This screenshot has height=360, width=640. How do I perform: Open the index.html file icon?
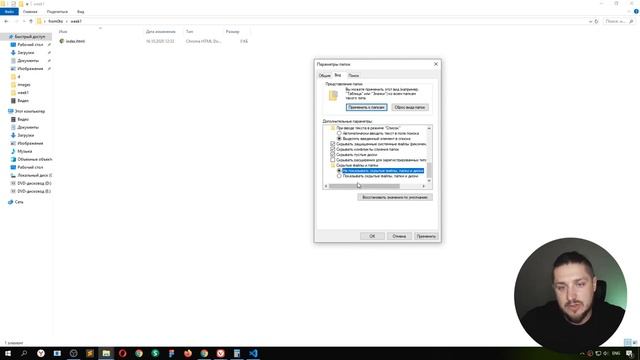(62, 41)
